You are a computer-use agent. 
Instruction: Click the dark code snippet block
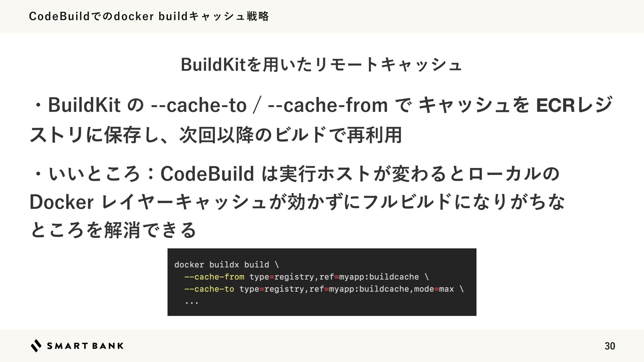[322, 282]
